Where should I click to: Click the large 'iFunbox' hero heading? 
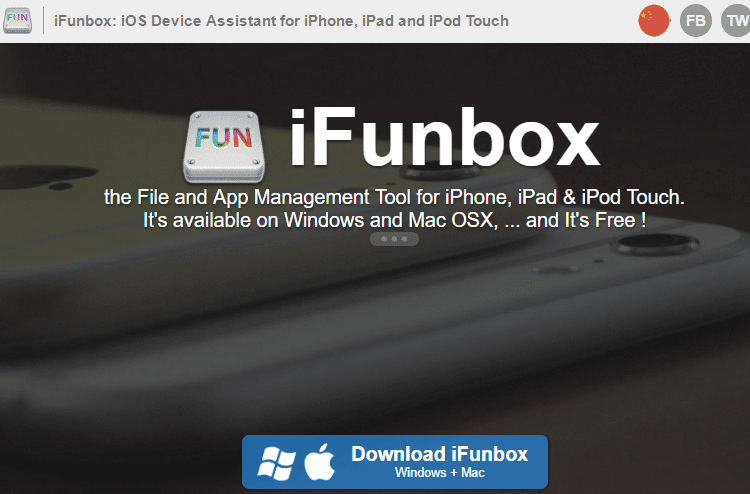pos(444,138)
